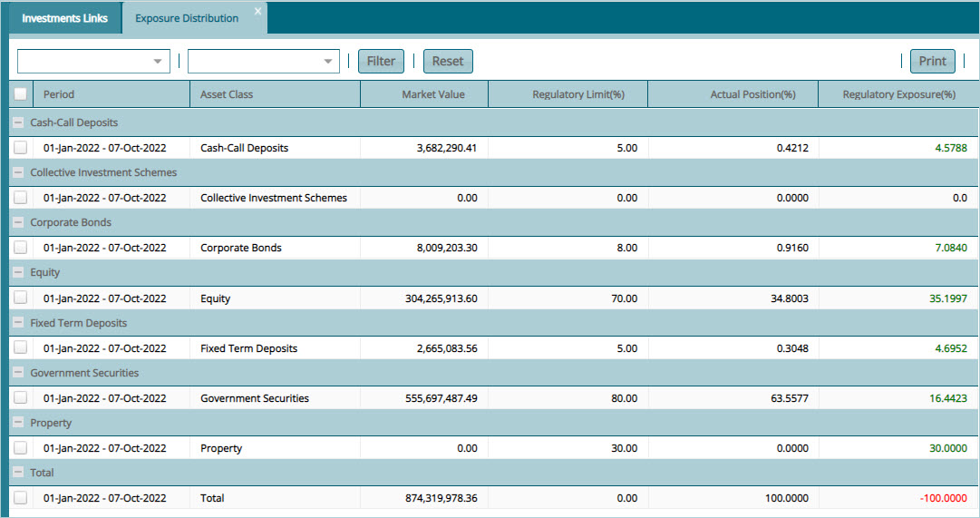Check the Cash-Call Deposits row checkbox
Screen dimensions: 980x518
click(x=21, y=148)
